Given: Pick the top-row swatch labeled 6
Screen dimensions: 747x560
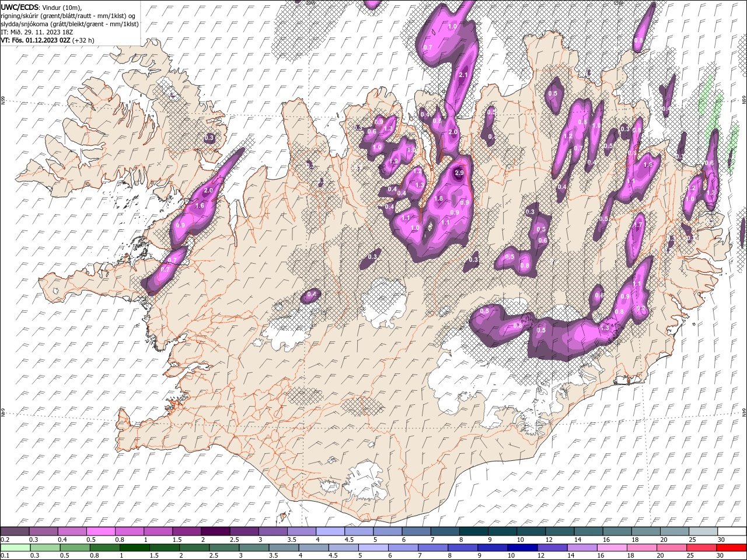Looking at the screenshot, I should click(416, 531).
